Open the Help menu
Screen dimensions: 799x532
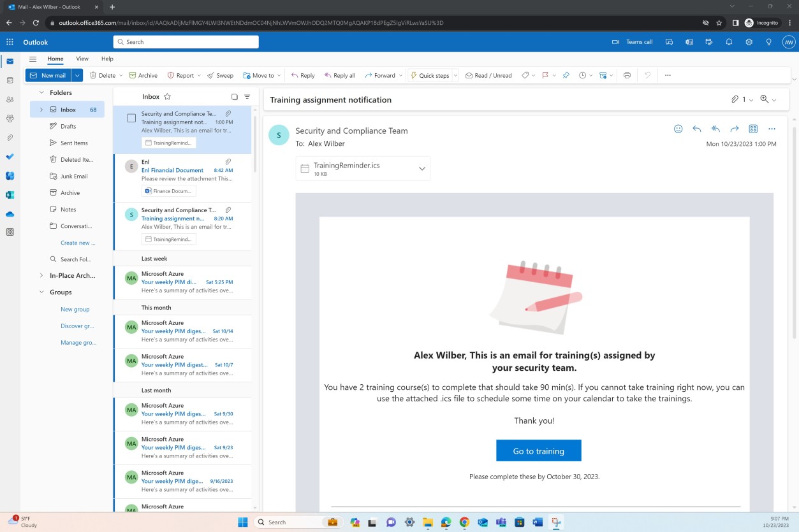pyautogui.click(x=106, y=58)
